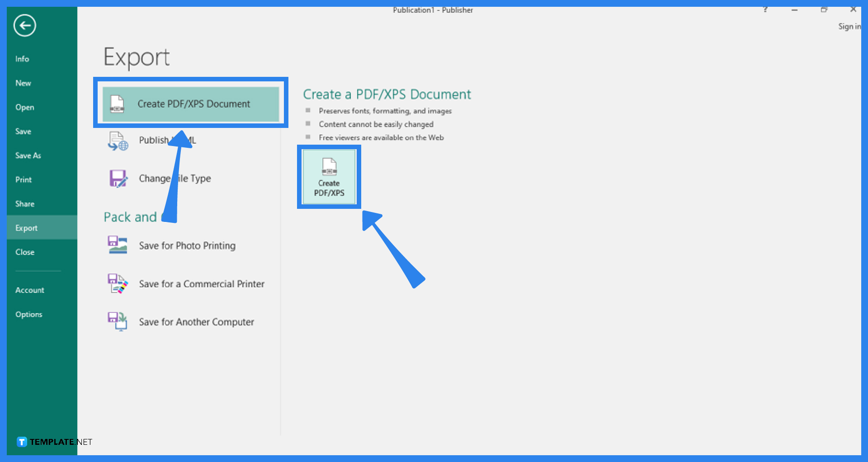868x462 pixels.
Task: Select the Close menu entry
Action: coord(25,252)
